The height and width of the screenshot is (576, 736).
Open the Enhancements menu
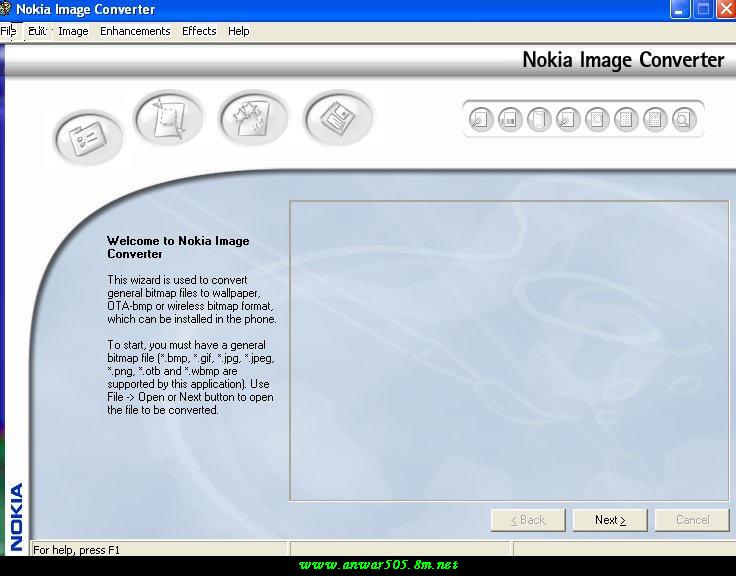coord(135,31)
